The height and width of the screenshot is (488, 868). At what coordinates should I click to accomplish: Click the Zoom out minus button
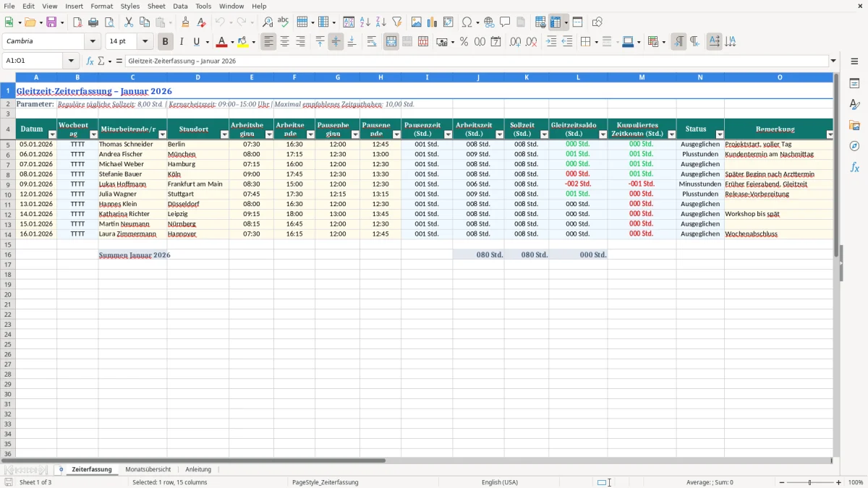(x=781, y=482)
